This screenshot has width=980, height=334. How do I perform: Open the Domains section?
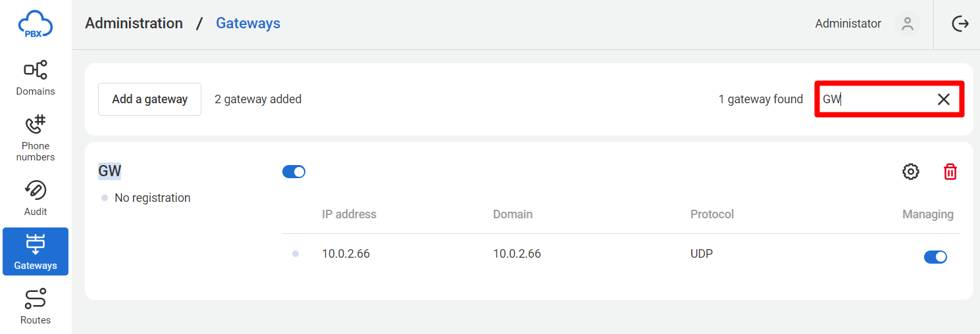[x=36, y=78]
